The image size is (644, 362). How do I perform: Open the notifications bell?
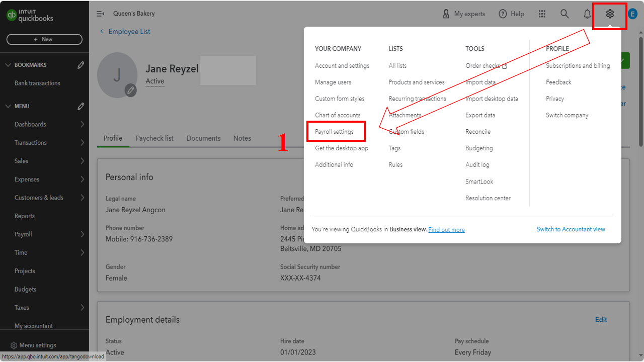[x=587, y=14]
